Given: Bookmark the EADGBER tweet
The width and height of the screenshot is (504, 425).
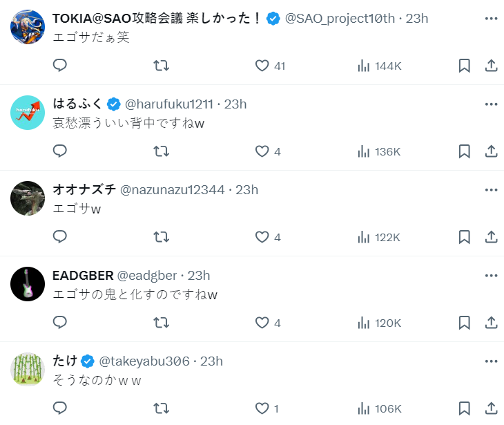Looking at the screenshot, I should click(x=465, y=323).
